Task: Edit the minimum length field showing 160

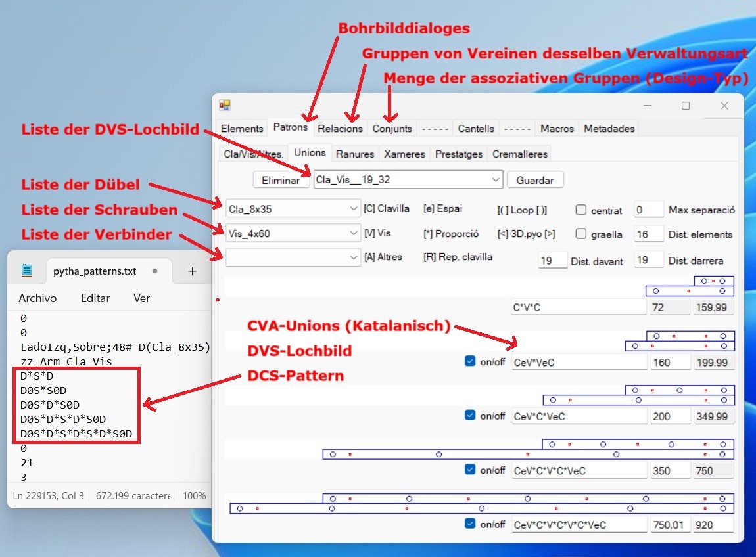Action: pyautogui.click(x=670, y=362)
